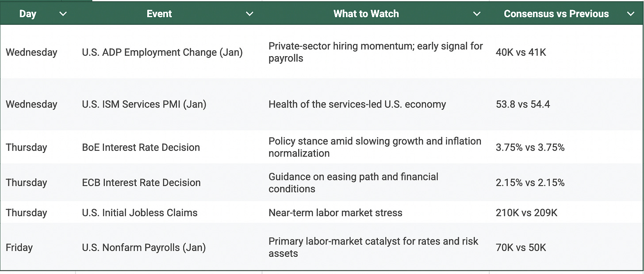Select the U.S. Nonfarm Payrolls cell
Screen dimensions: 644x274
pyautogui.click(x=144, y=247)
